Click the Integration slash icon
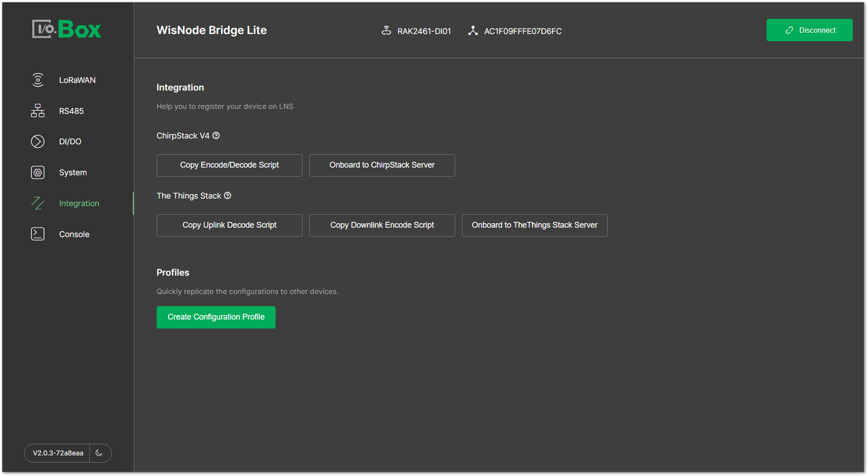Viewport: 868px width, 476px height. click(x=38, y=203)
